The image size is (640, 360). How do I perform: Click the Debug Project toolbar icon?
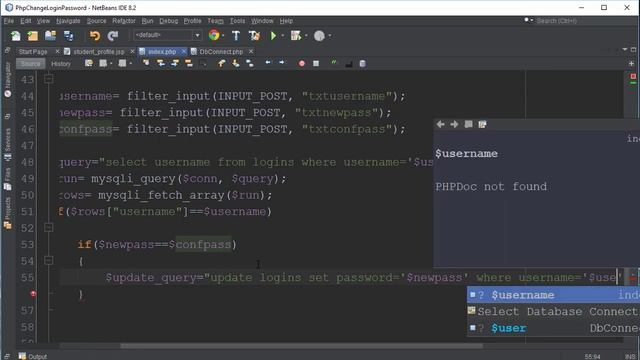(x=296, y=36)
